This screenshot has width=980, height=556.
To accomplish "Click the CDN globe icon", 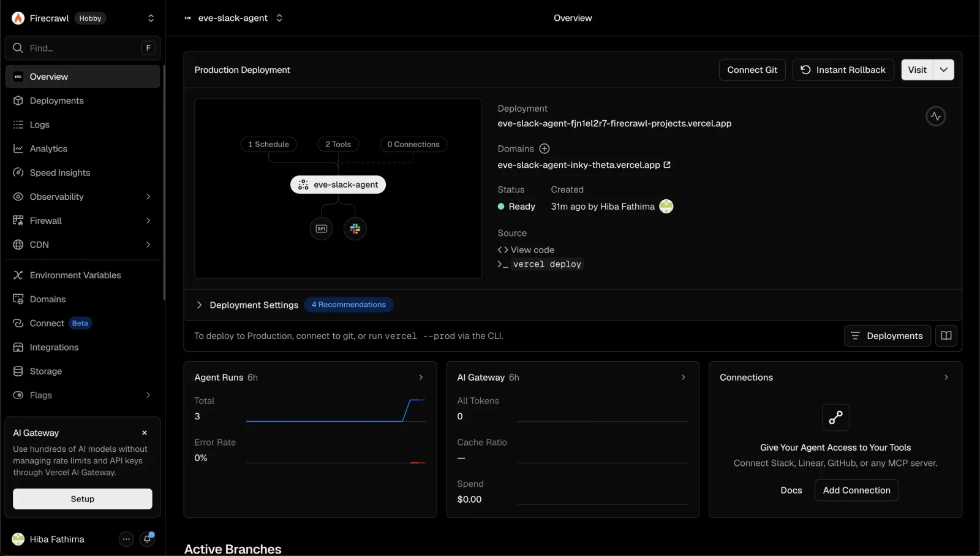I will [x=18, y=244].
